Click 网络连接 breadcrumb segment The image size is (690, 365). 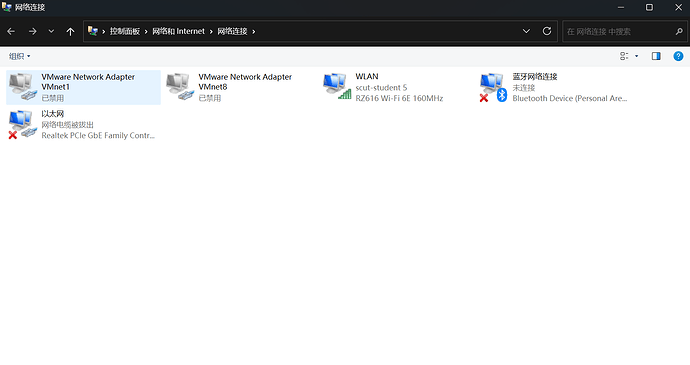pyautogui.click(x=232, y=31)
